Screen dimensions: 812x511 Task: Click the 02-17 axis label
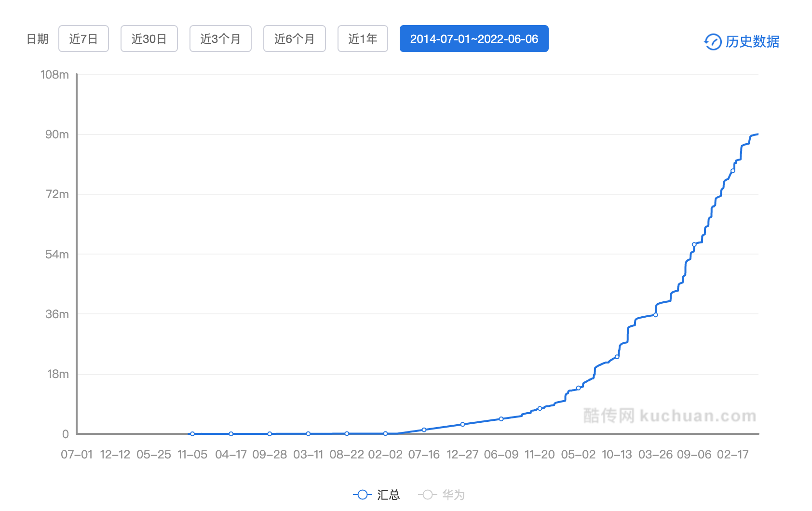click(x=731, y=454)
